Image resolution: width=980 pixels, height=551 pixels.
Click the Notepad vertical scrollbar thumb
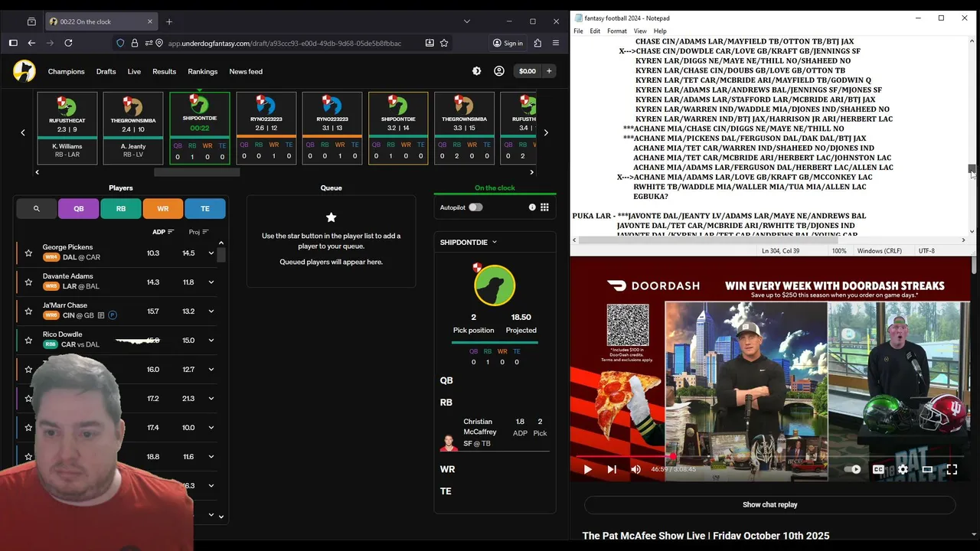pos(972,169)
